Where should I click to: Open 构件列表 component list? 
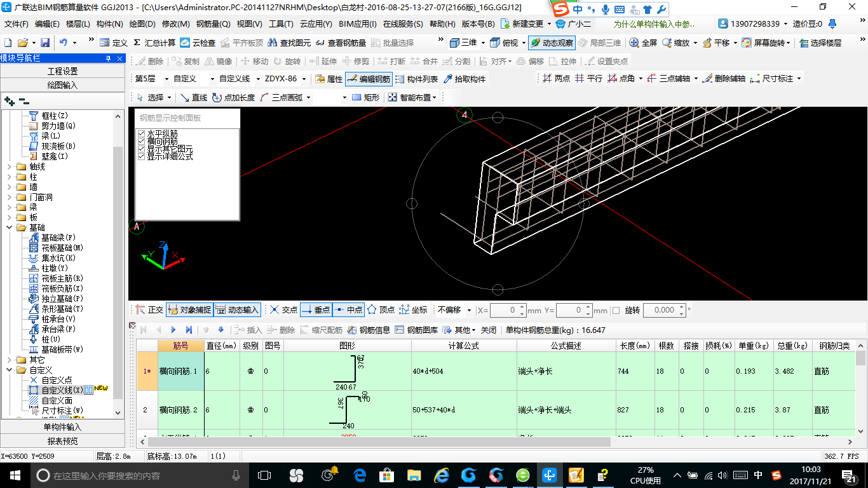pos(416,79)
